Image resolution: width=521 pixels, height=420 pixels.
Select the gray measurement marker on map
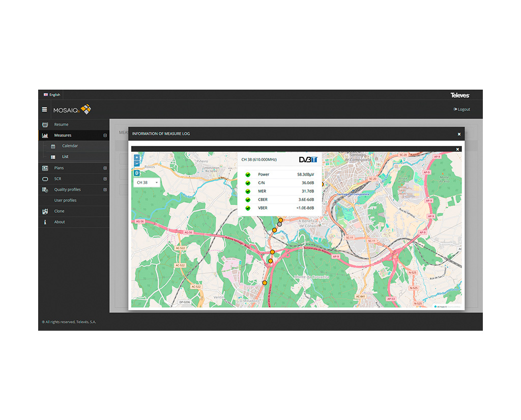point(279,225)
